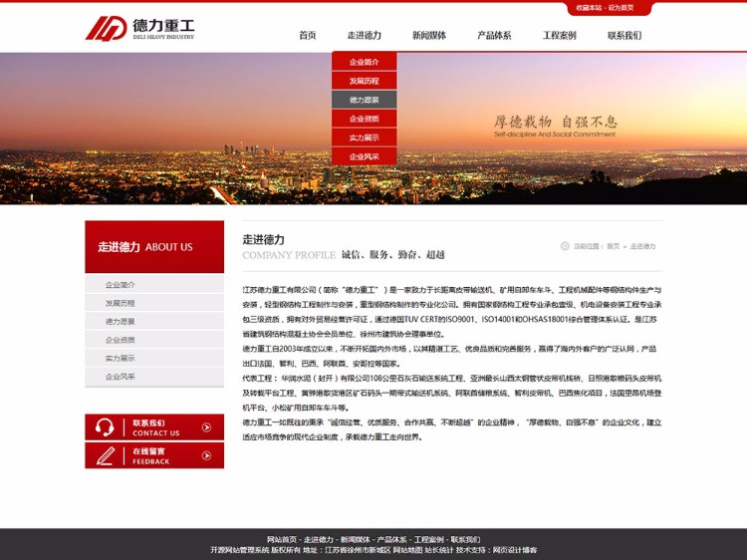Click 首页 in the breadcrumb trail
The height and width of the screenshot is (560, 747).
click(613, 246)
